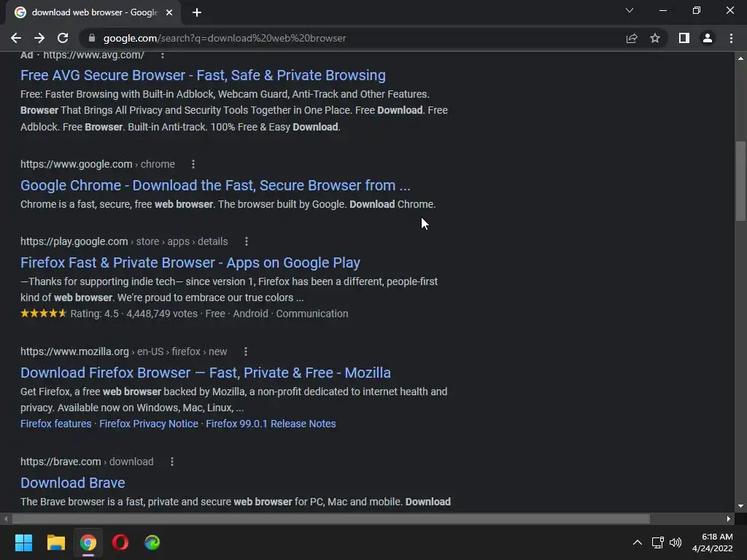The width and height of the screenshot is (747, 560).
Task: Open Firefox Apps on Google Play link
Action: (190, 262)
